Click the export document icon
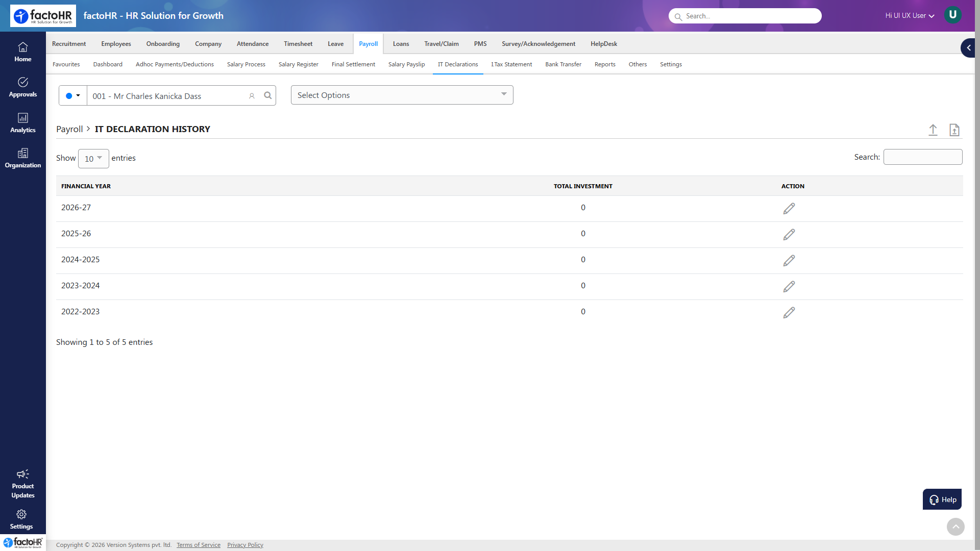Viewport: 980px width, 551px height. (954, 130)
